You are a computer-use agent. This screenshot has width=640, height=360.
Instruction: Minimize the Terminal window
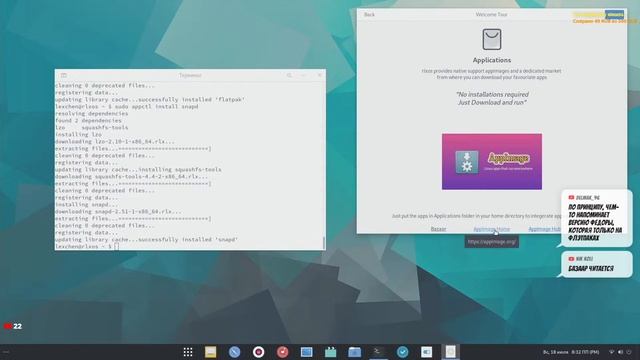(x=304, y=76)
